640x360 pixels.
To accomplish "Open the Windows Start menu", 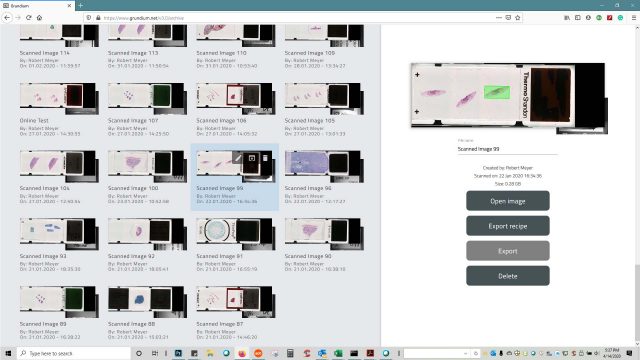I will pyautogui.click(x=8, y=353).
